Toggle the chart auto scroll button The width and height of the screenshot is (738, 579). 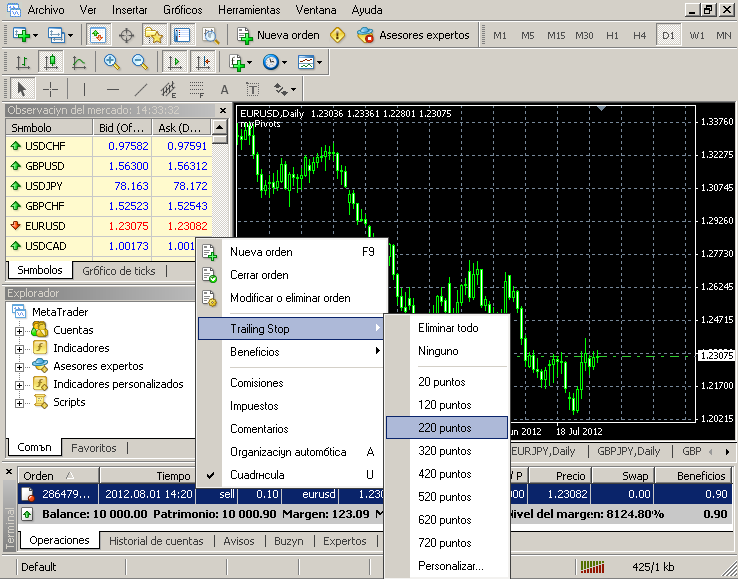175,62
